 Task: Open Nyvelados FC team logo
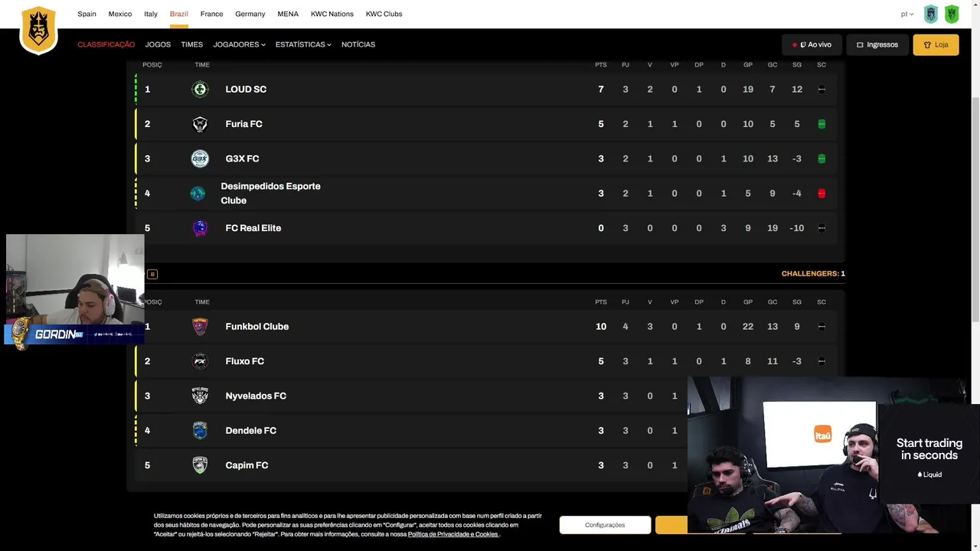200,396
